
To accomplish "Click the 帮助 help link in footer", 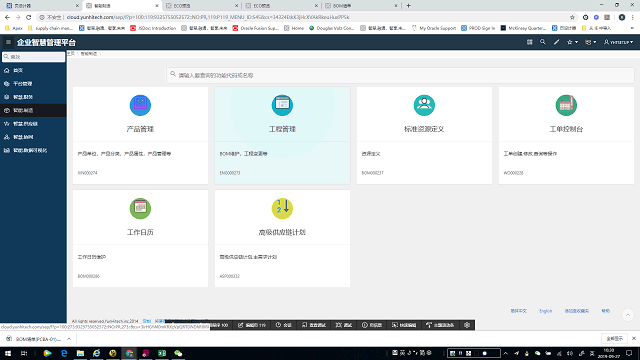I will tap(606, 311).
